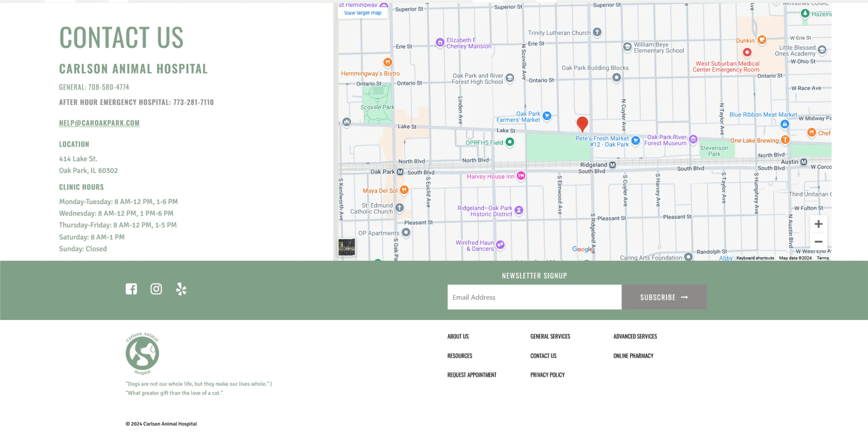Zoom in on the map
868x441 pixels.
pyautogui.click(x=818, y=224)
